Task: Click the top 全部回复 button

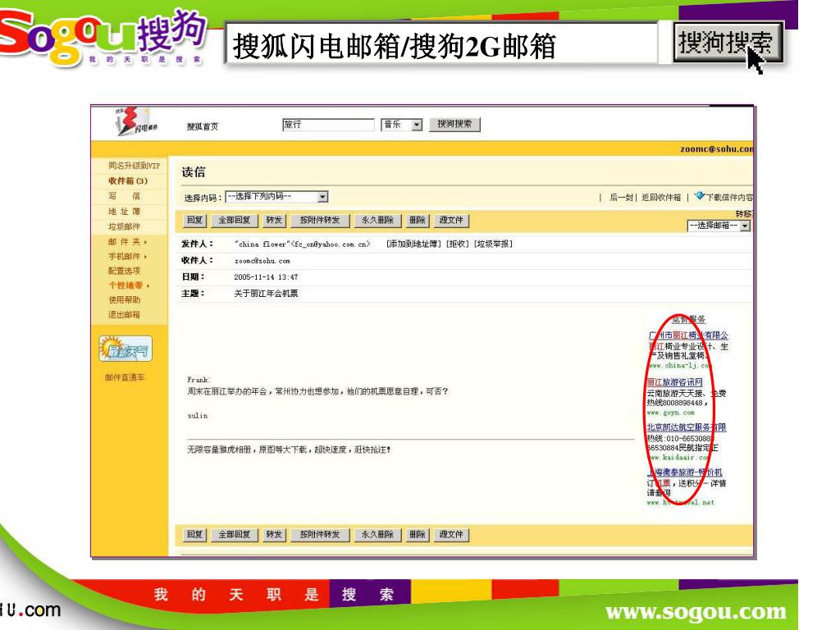Action: pyautogui.click(x=234, y=220)
